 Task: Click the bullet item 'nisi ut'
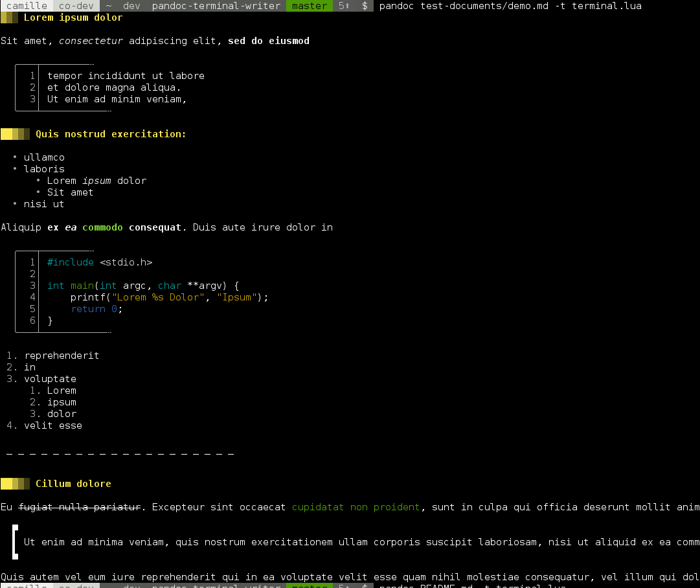tap(44, 204)
